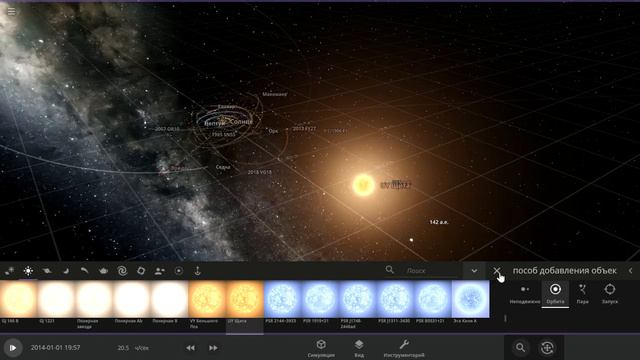The height and width of the screenshot is (360, 640).
Task: Select the ringed planet category icon
Action: pos(47,271)
